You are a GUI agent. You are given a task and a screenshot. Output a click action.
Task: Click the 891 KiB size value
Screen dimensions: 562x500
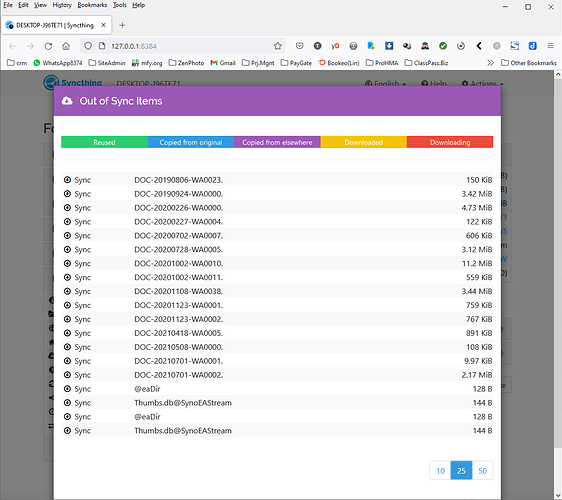479,333
